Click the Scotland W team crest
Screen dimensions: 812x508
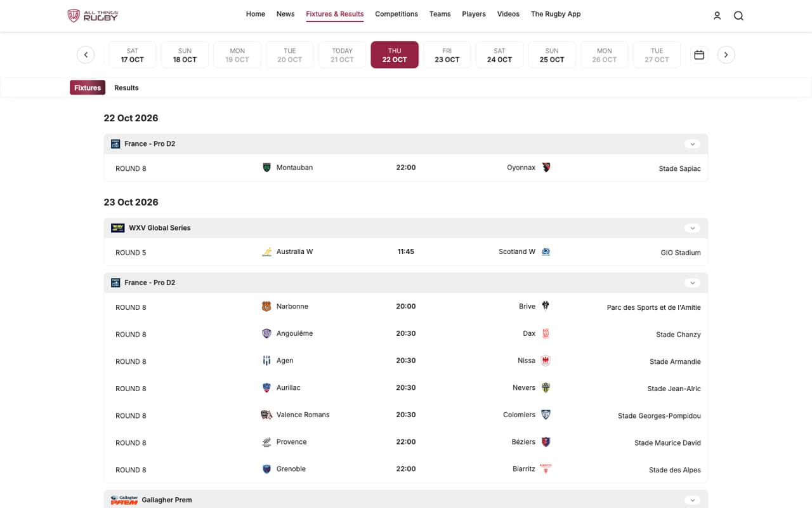pos(546,251)
